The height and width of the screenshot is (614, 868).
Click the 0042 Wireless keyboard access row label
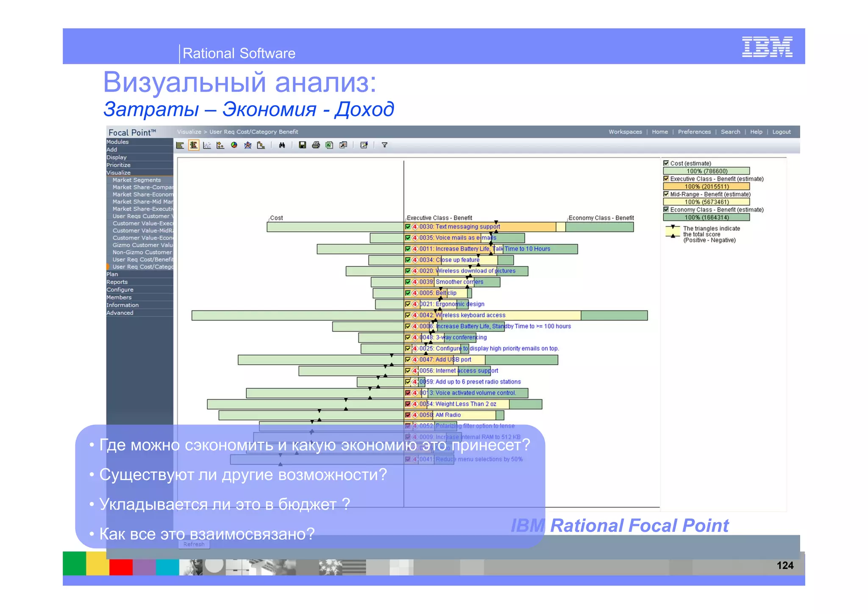pyautogui.click(x=462, y=315)
